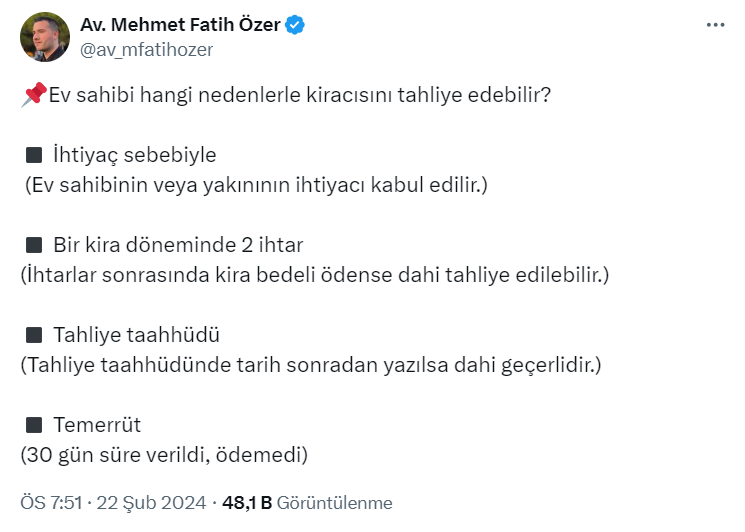Click the line 30 gün süre verildi, ödemedi
745x532 pixels.
(x=164, y=455)
